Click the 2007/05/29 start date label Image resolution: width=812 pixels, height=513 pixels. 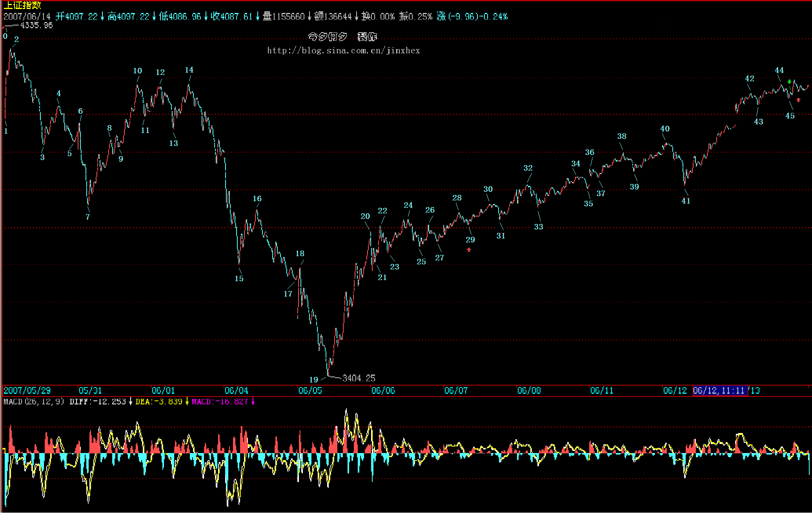pyautogui.click(x=27, y=391)
